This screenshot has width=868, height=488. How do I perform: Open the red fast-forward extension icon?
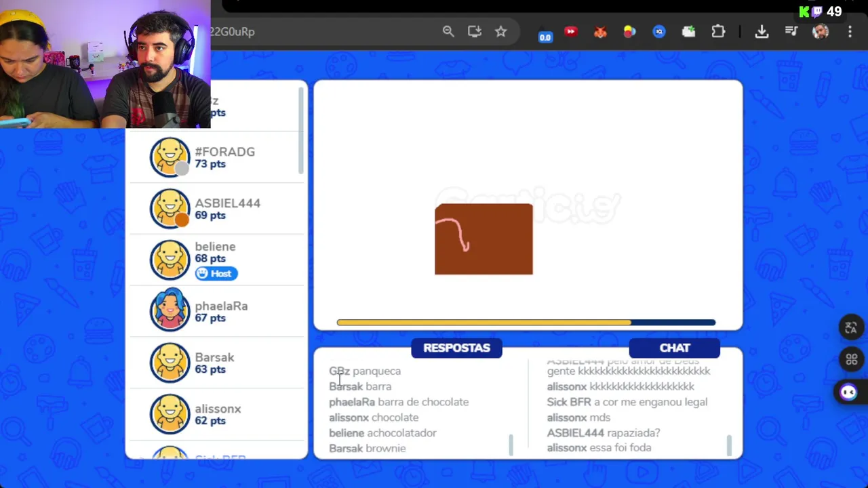click(x=571, y=31)
